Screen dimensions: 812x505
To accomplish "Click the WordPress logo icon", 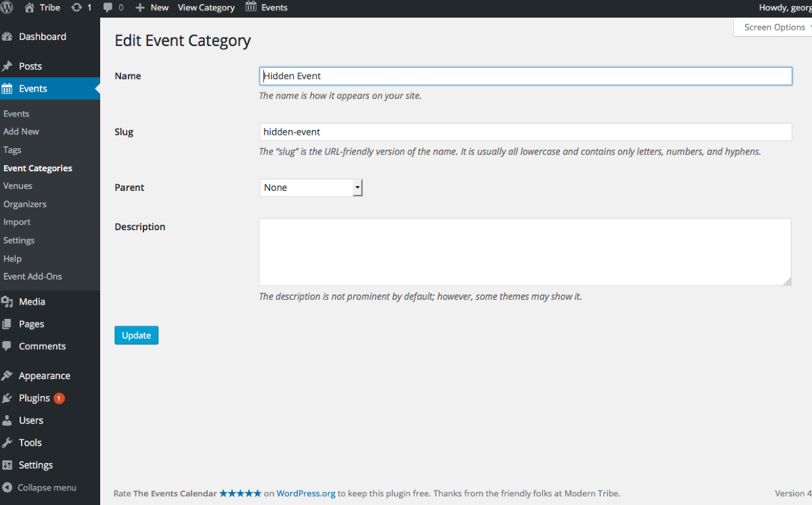I will pyautogui.click(x=7, y=7).
